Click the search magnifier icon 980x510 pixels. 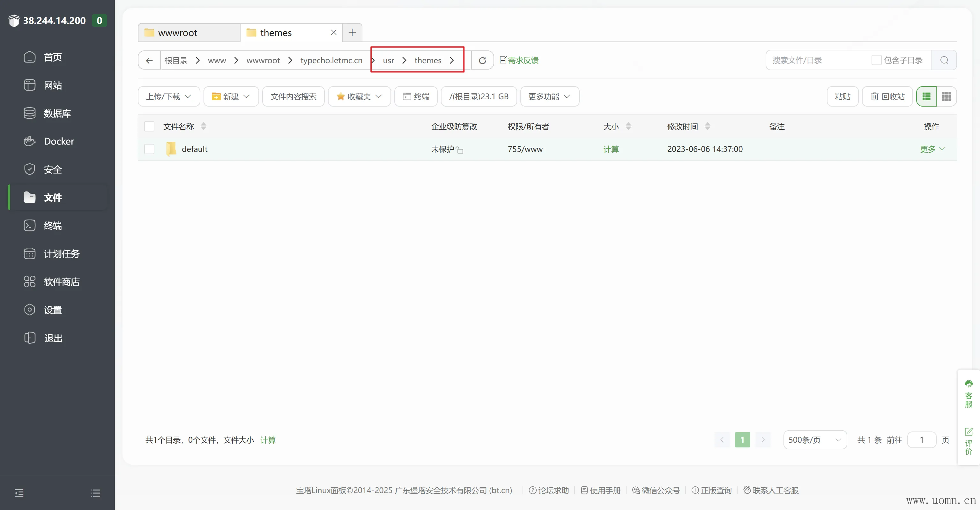pos(944,60)
